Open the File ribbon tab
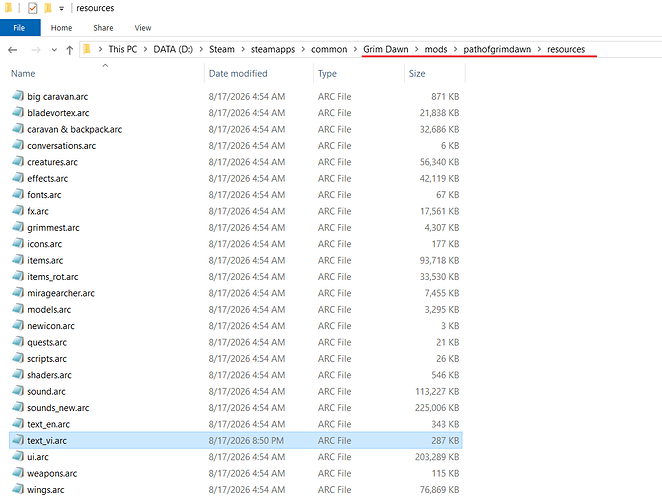 [20, 28]
